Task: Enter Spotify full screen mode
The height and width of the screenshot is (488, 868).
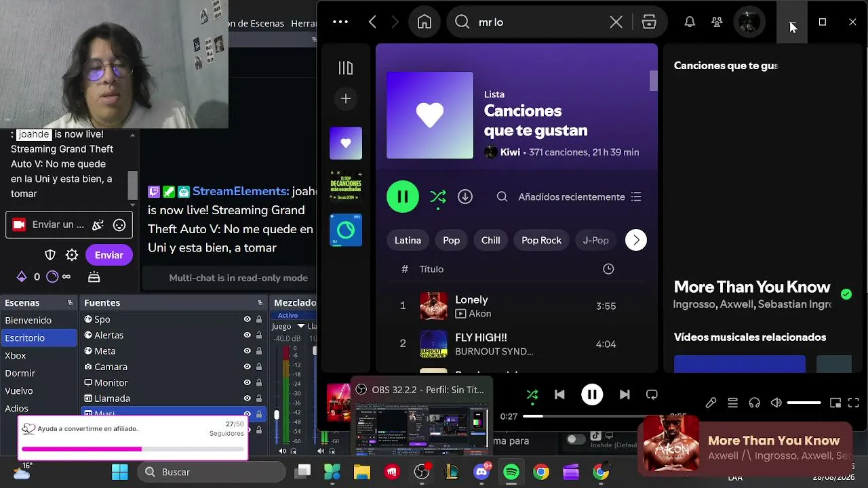Action: [854, 403]
